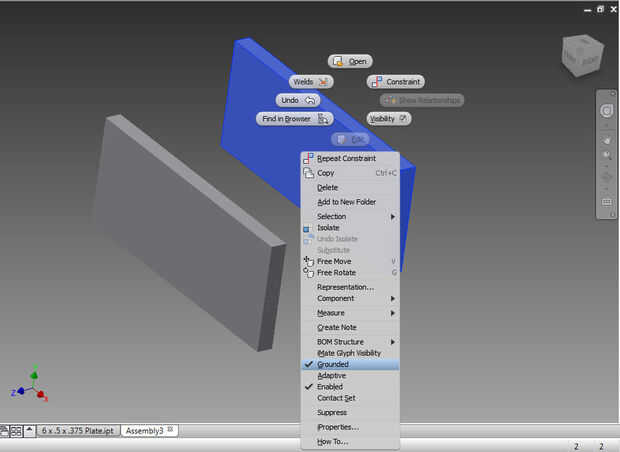Expand the Component submenu arrow
Screen dimensions: 620x452
(393, 298)
